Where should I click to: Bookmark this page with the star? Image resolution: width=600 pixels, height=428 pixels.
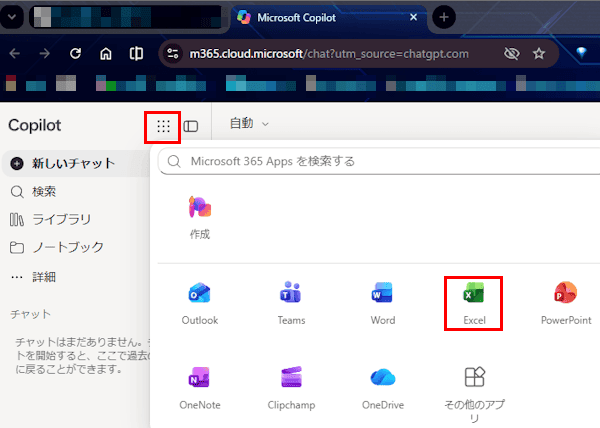tap(539, 54)
